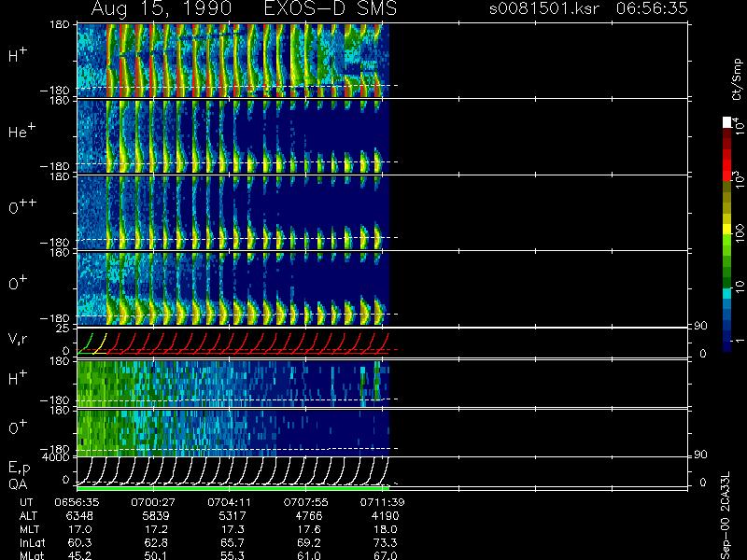The height and width of the screenshot is (560, 747).
Task: Select the lower H+ panel label below V,r
Action: tap(18, 378)
